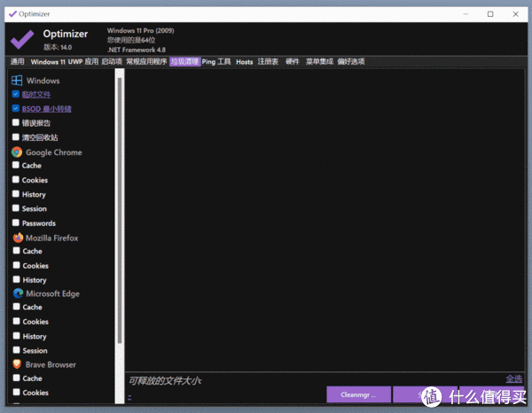Click the 版本: 14.0 text
This screenshot has width=532, height=413.
click(x=58, y=47)
